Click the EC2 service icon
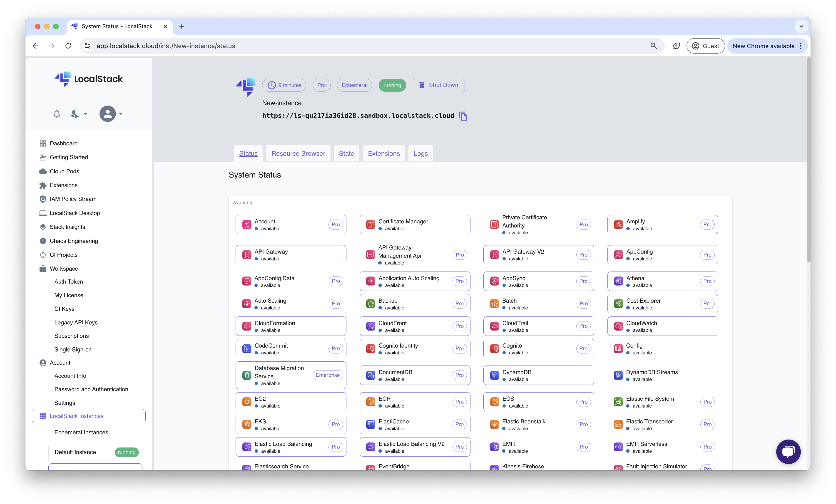This screenshot has width=836, height=504. tap(247, 402)
